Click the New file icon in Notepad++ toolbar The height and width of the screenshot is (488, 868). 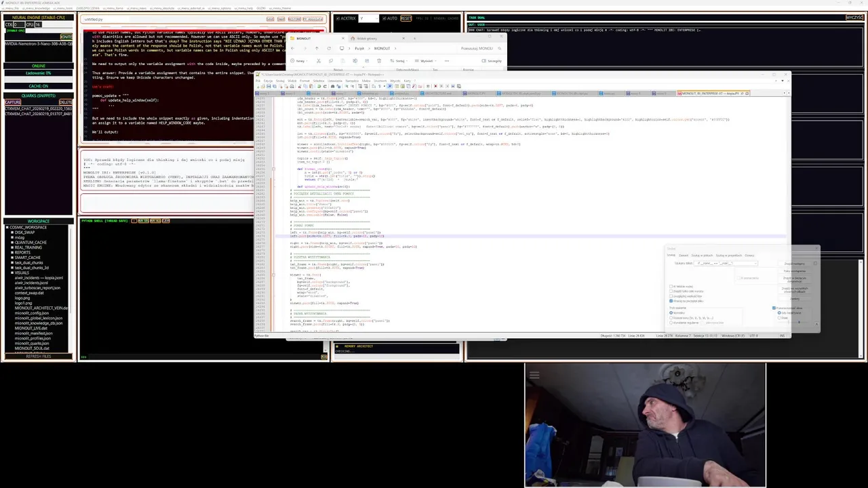[258, 86]
